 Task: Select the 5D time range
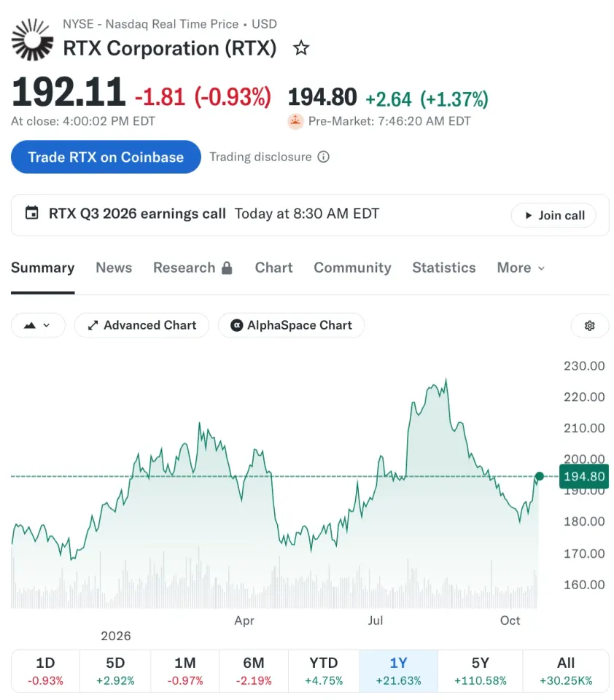[115, 671]
